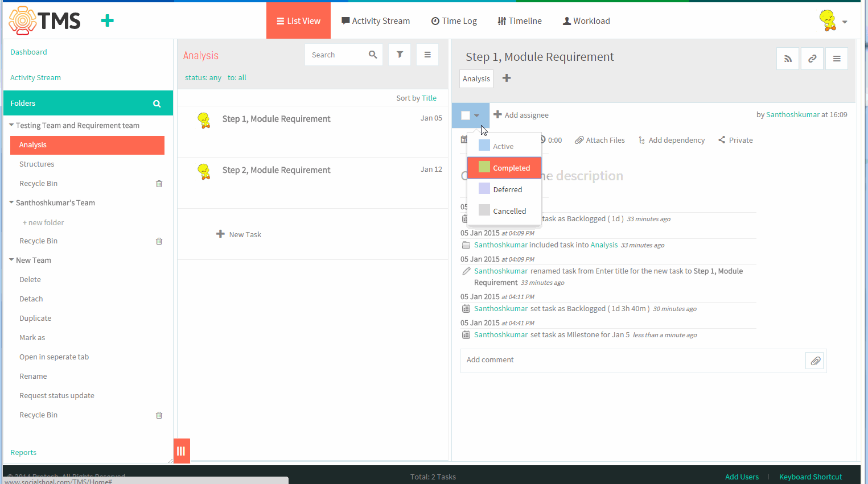The image size is (868, 484).
Task: Click the link chain icon
Action: coord(812,59)
